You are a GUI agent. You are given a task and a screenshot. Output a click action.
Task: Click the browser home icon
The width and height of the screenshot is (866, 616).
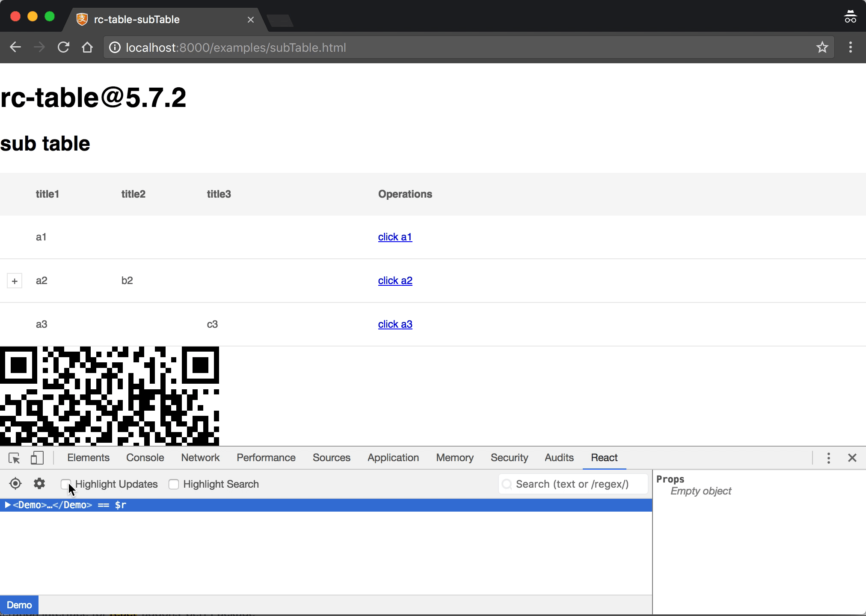87,47
